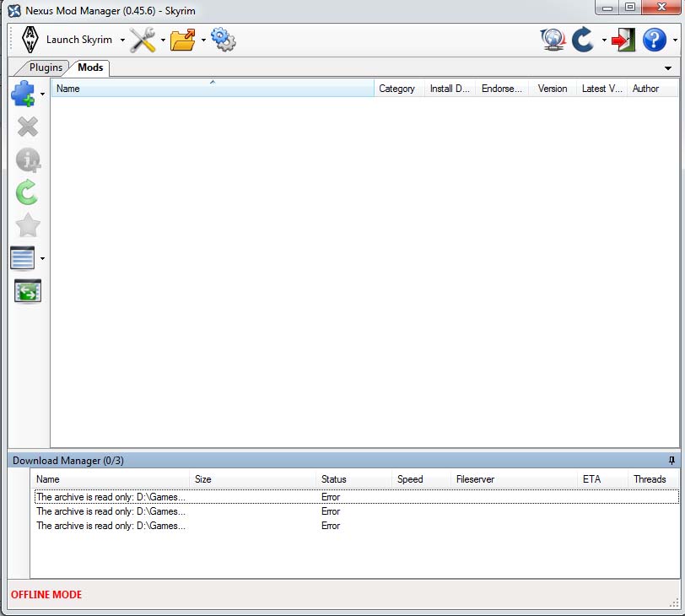Open the blue question mark help icon
685x616 pixels.
coord(655,40)
